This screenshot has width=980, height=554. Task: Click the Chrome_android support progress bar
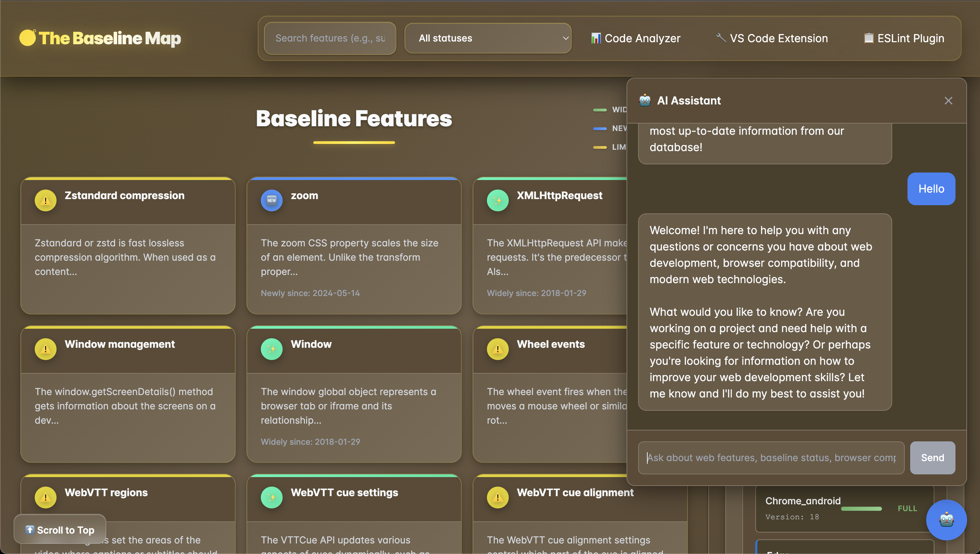pyautogui.click(x=861, y=508)
